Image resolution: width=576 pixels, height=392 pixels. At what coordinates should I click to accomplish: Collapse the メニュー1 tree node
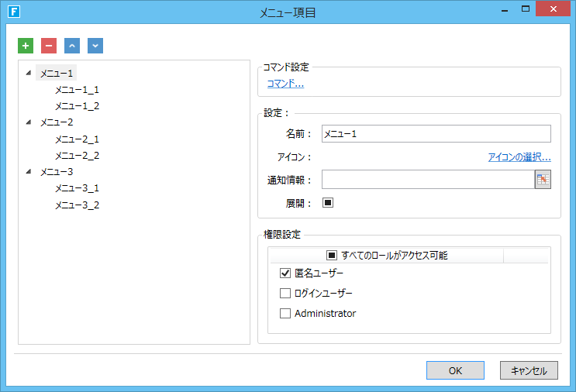(29, 73)
